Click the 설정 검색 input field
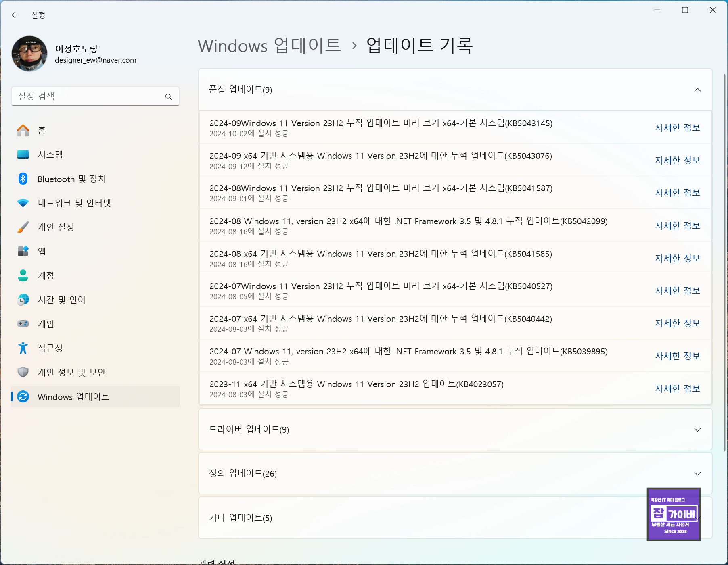This screenshot has height=565, width=728. [x=95, y=96]
